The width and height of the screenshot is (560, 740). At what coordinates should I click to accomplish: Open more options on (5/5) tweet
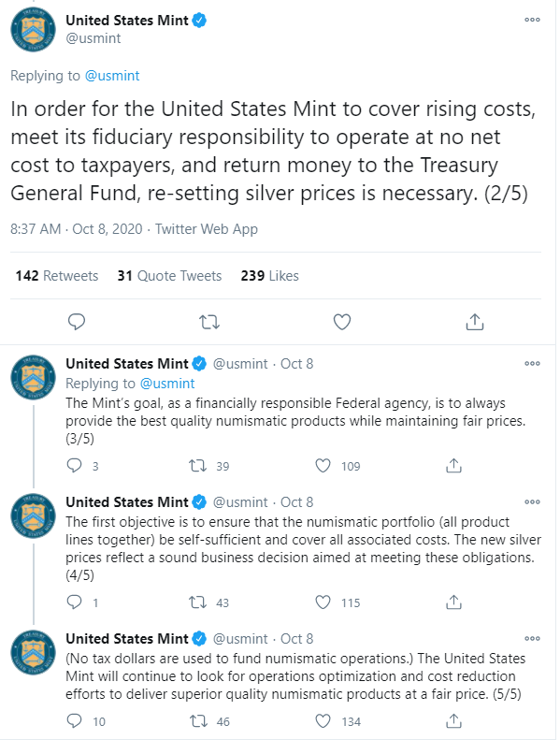pos(532,639)
